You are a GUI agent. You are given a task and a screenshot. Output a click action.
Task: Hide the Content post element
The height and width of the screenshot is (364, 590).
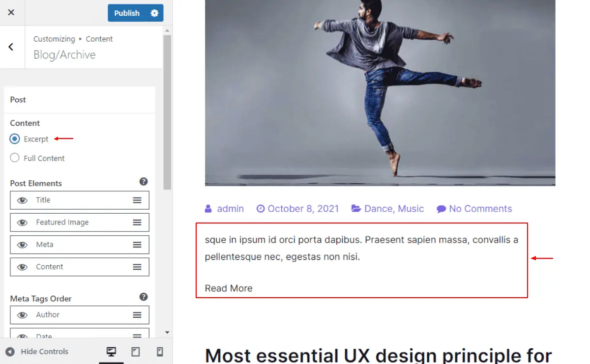pyautogui.click(x=22, y=267)
